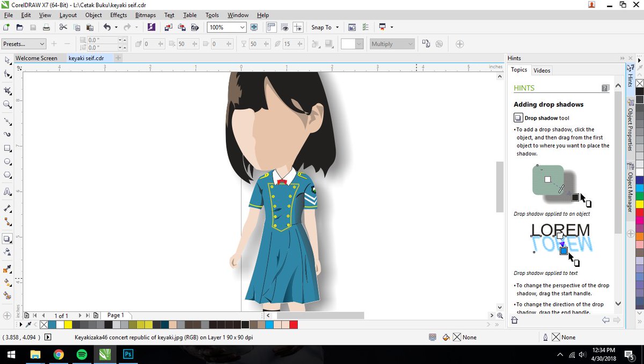Screen dimensions: 644x364
Task: Open the shadow color dropdown
Action: 359,44
